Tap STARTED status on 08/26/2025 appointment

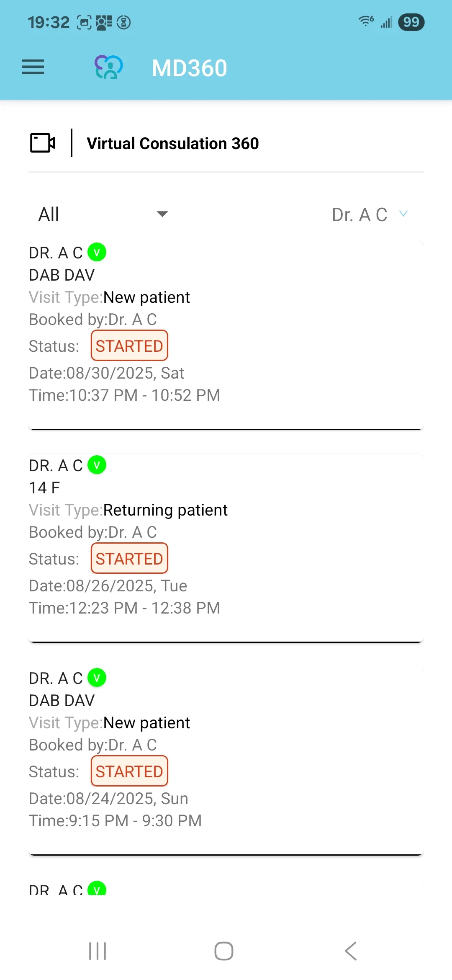(x=129, y=559)
